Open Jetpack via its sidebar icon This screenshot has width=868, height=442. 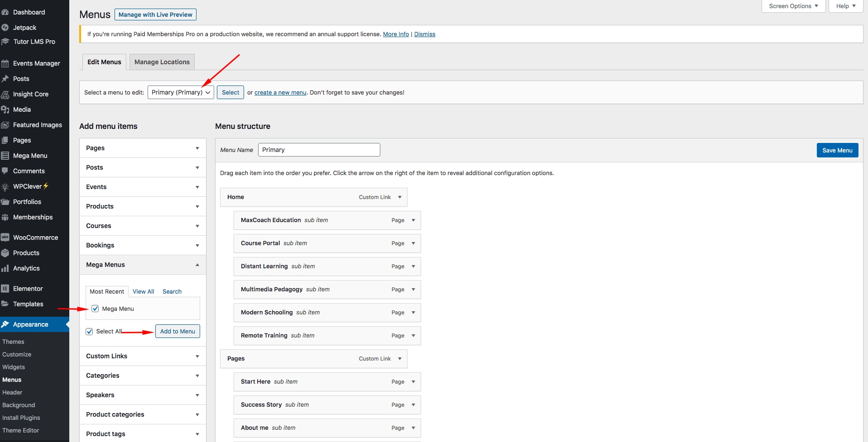pyautogui.click(x=5, y=28)
